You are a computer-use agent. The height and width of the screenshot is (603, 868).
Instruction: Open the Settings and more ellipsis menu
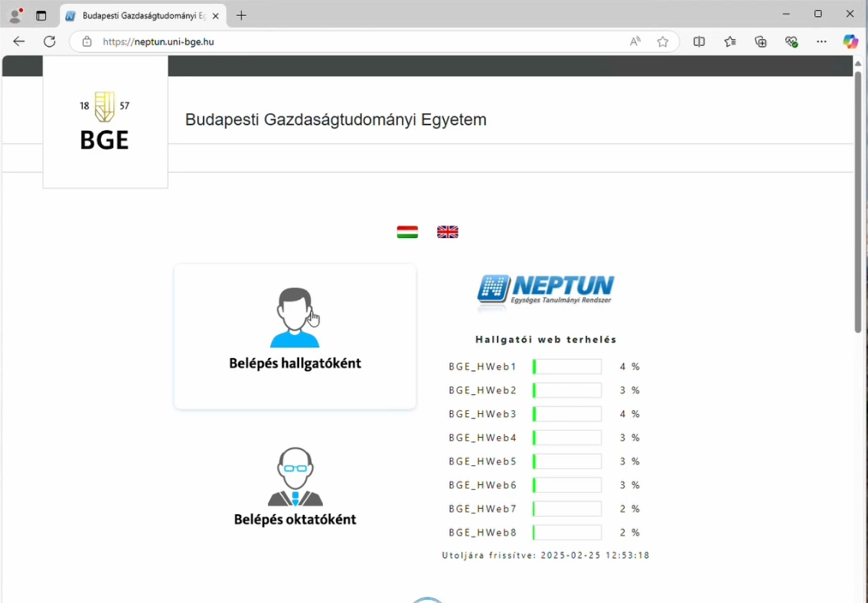click(x=821, y=41)
